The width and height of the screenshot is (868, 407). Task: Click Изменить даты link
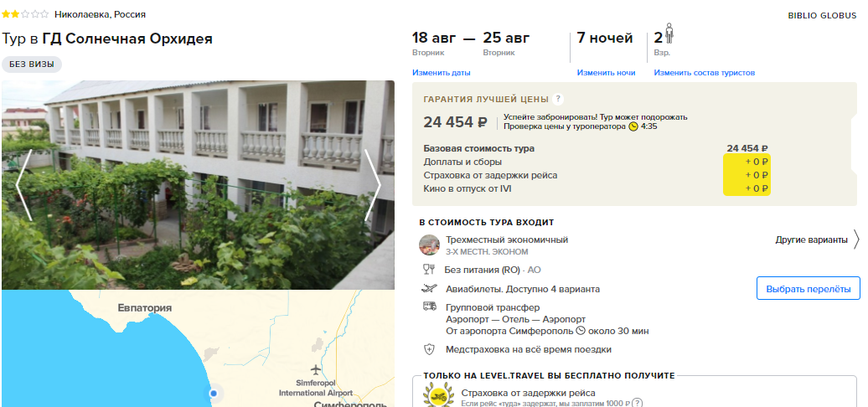point(442,73)
